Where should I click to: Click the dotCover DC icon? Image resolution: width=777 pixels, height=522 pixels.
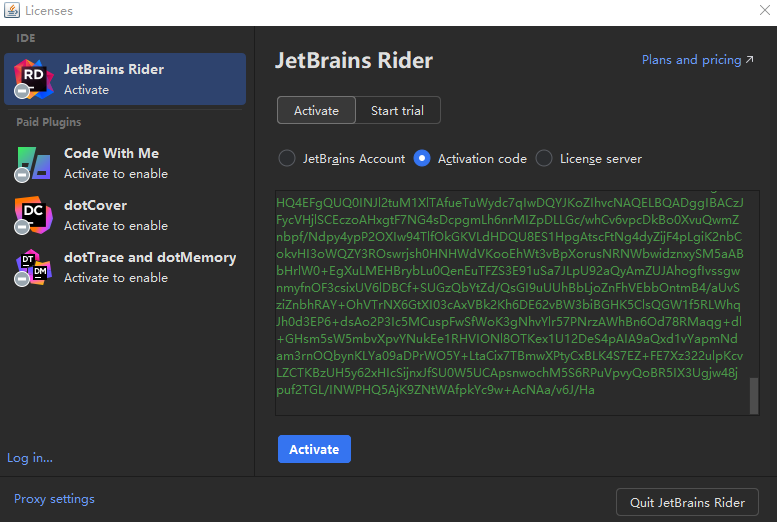coord(33,215)
